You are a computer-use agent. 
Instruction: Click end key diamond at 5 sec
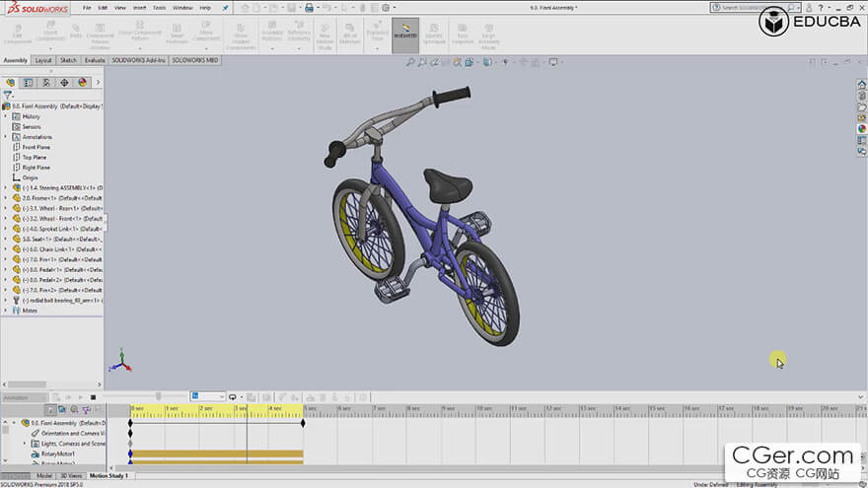click(303, 423)
